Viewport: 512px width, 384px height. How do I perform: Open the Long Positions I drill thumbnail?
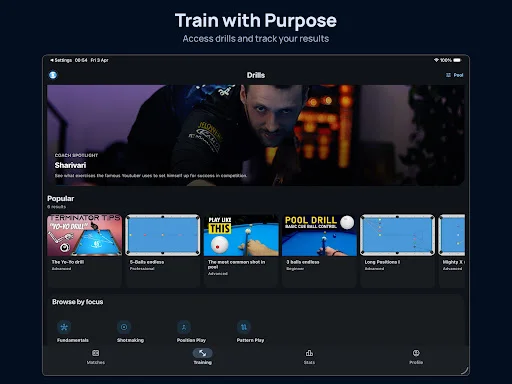tap(397, 235)
